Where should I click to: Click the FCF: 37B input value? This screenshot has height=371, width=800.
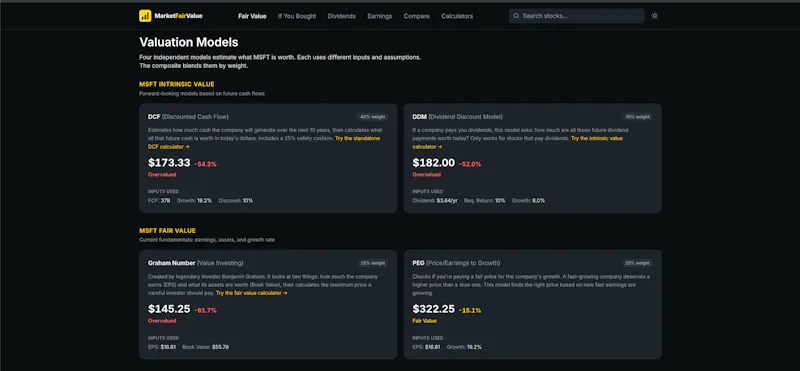click(159, 201)
